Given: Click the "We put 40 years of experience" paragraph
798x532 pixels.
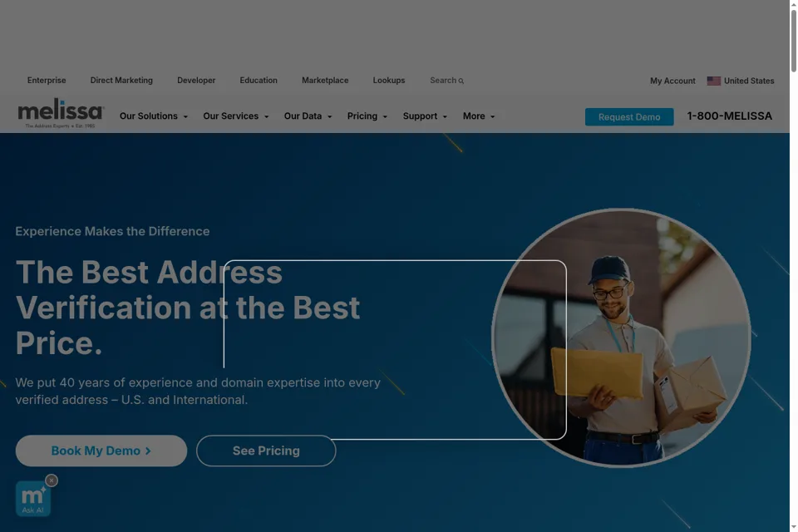Looking at the screenshot, I should pos(198,391).
